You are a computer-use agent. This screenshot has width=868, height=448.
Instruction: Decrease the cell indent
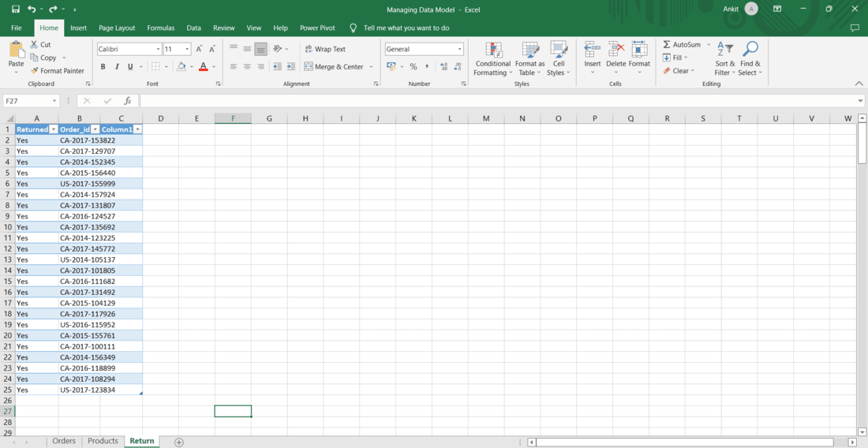point(277,66)
